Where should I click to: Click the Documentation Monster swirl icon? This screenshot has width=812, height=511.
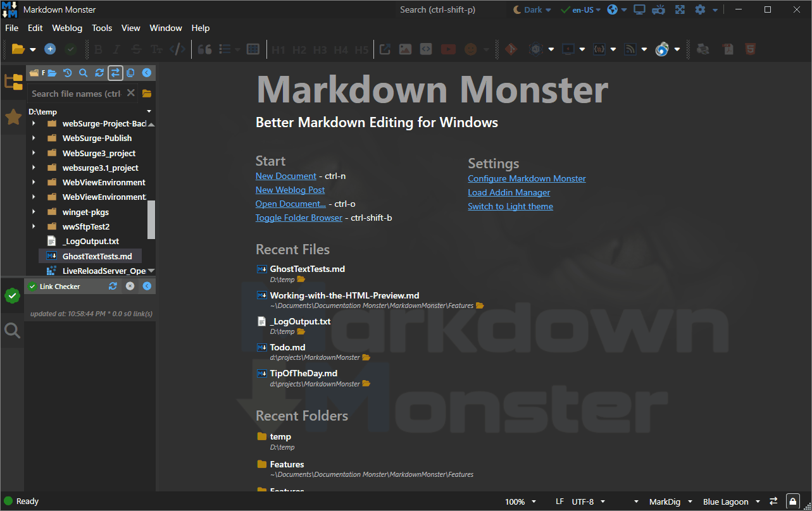tap(662, 49)
